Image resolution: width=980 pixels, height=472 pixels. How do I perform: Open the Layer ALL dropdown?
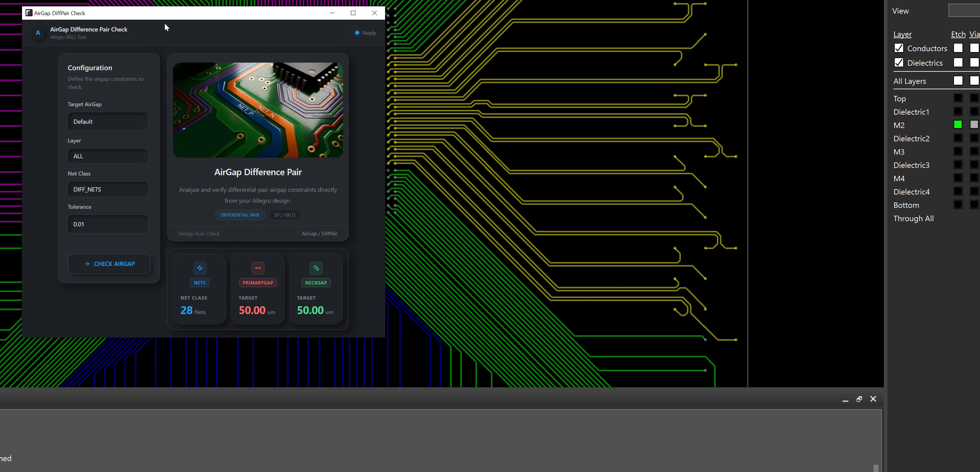(x=108, y=156)
